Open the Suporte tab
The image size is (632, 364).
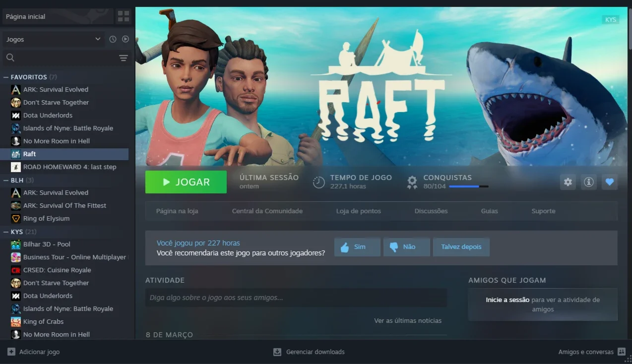544,211
